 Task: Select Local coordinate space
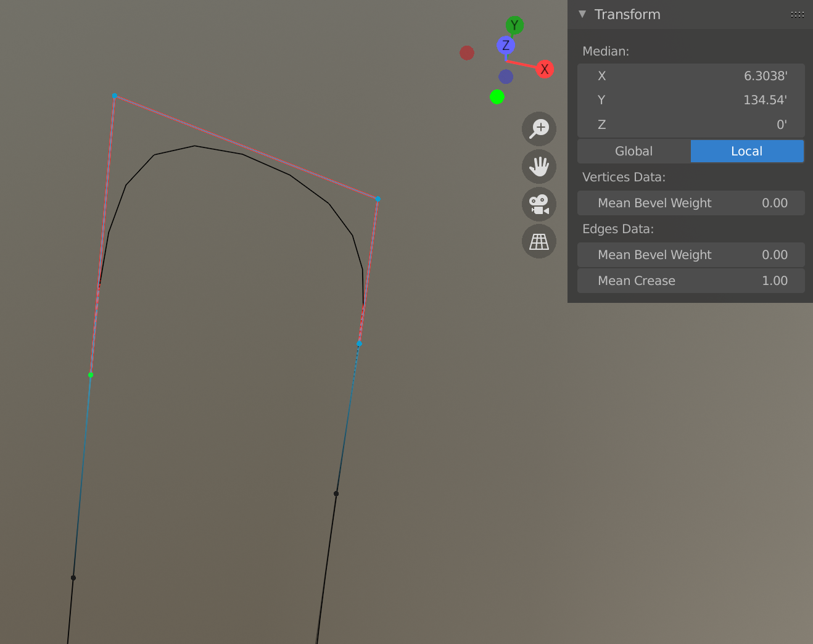pos(747,151)
